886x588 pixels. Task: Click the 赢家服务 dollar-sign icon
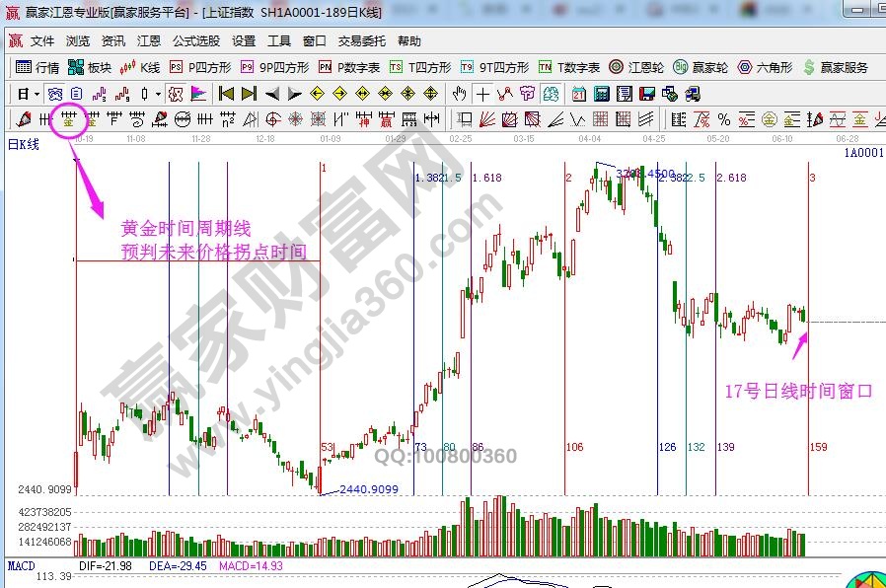click(809, 67)
